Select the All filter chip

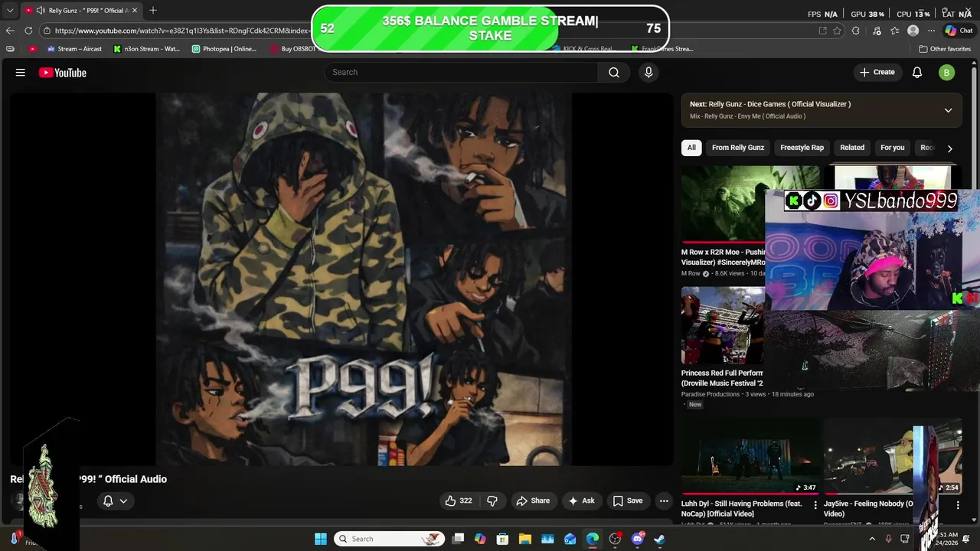click(691, 148)
